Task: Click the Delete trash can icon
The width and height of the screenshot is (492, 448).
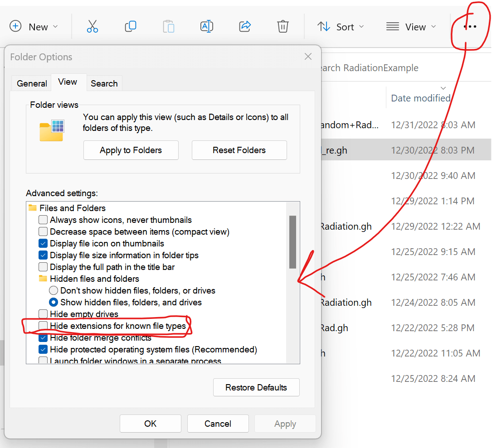Action: pyautogui.click(x=283, y=26)
